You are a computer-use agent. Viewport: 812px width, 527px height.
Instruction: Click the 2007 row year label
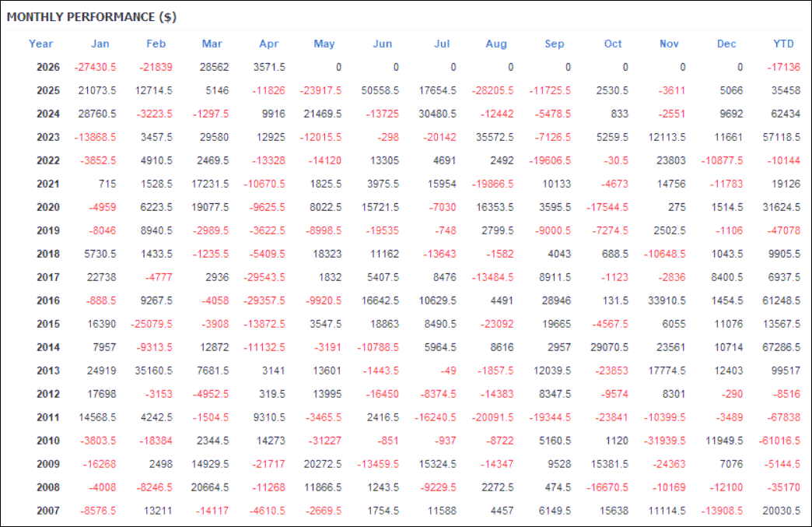coord(48,511)
